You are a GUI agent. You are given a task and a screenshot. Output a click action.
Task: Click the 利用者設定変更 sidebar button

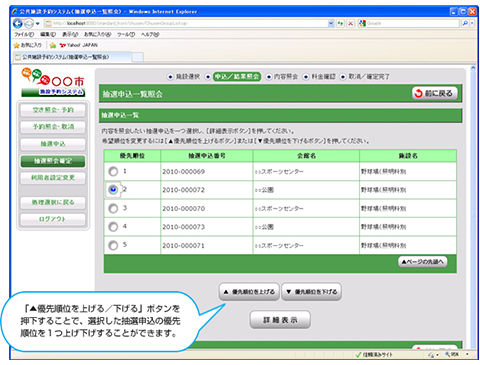[53, 178]
